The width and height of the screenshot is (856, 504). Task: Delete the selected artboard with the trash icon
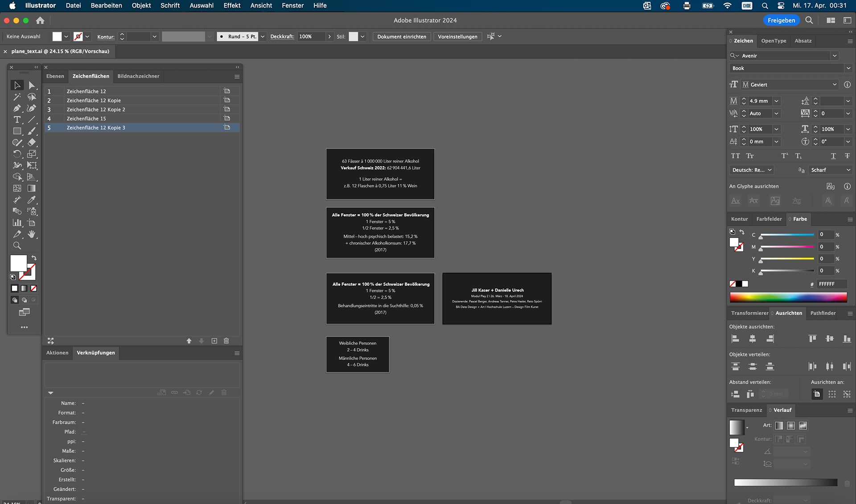coord(226,341)
